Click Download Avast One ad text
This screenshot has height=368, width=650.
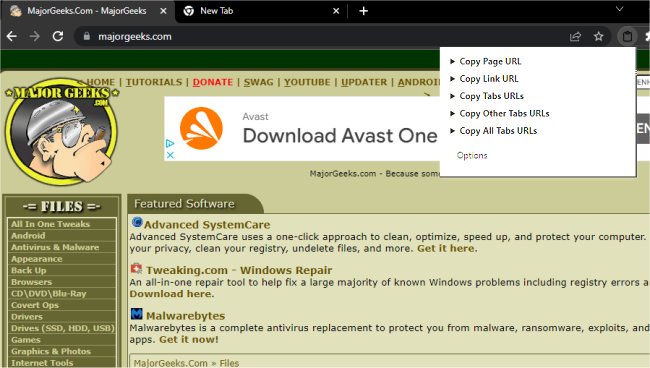[x=340, y=136]
